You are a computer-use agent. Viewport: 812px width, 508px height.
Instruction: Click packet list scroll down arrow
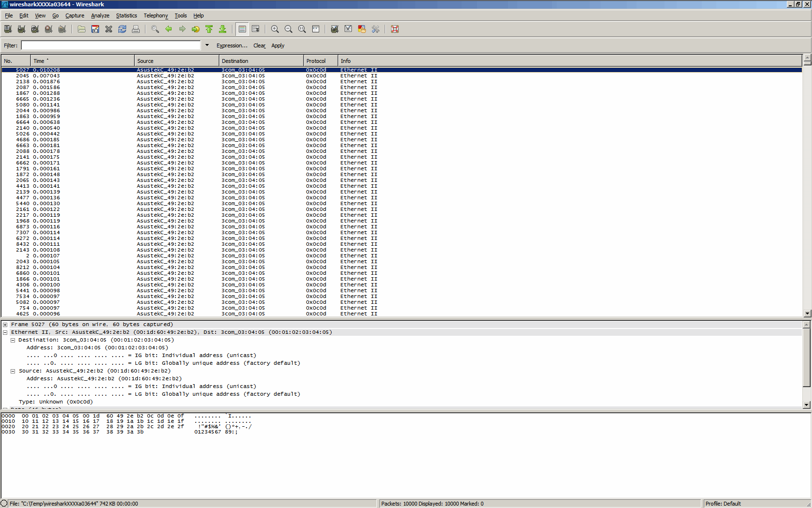[807, 313]
